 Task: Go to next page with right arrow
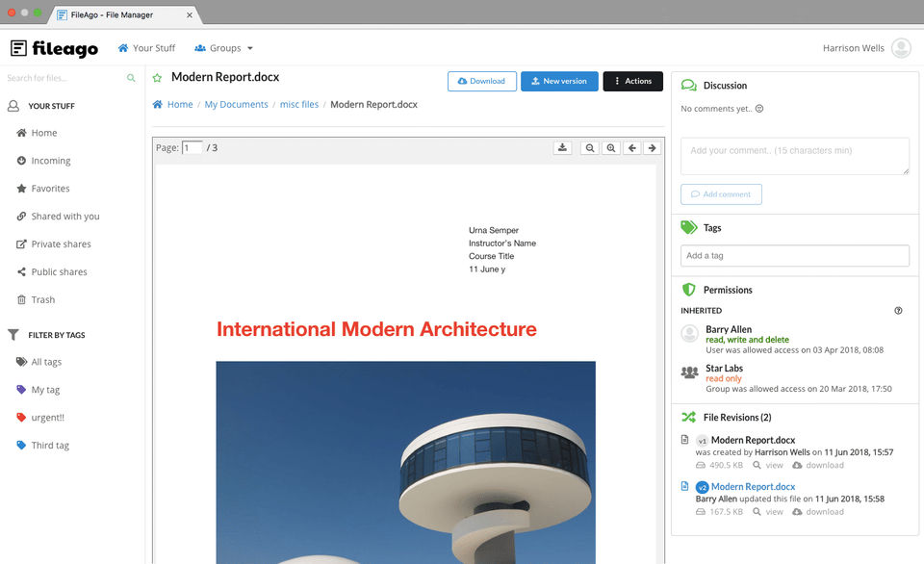click(653, 148)
